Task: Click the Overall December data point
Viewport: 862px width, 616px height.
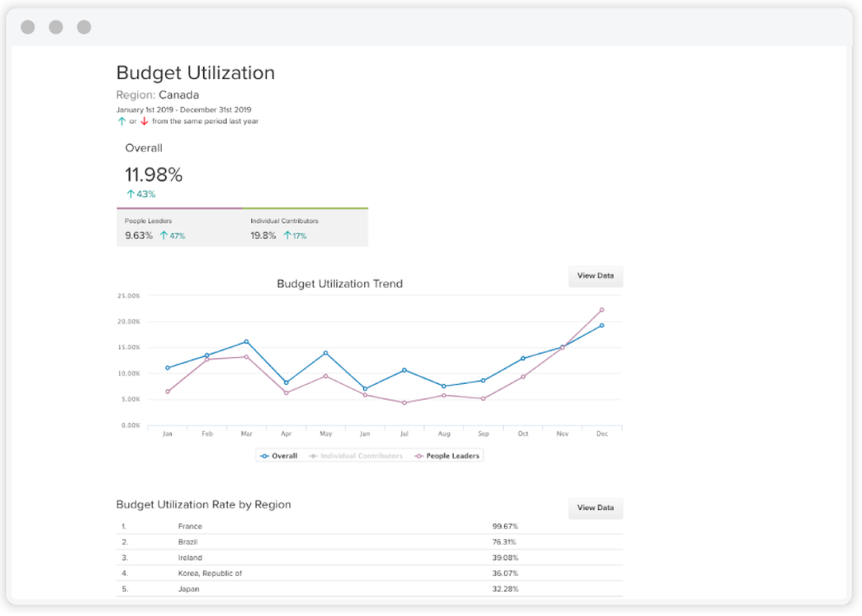Action: pos(602,326)
